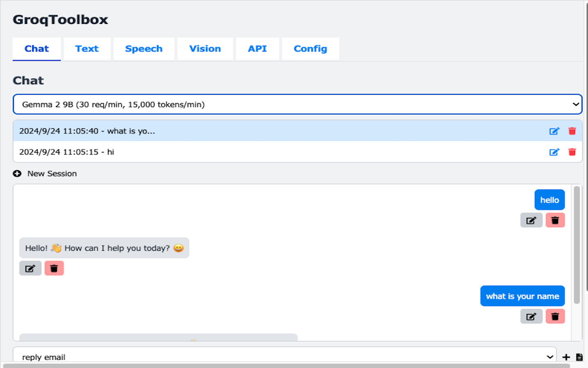This screenshot has height=368, width=588.
Task: Edit the 'hi' session title
Action: click(x=554, y=152)
